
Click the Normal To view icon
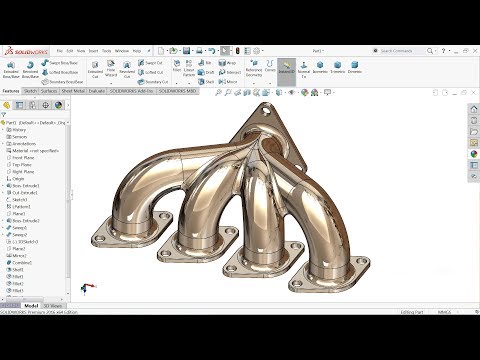click(304, 69)
